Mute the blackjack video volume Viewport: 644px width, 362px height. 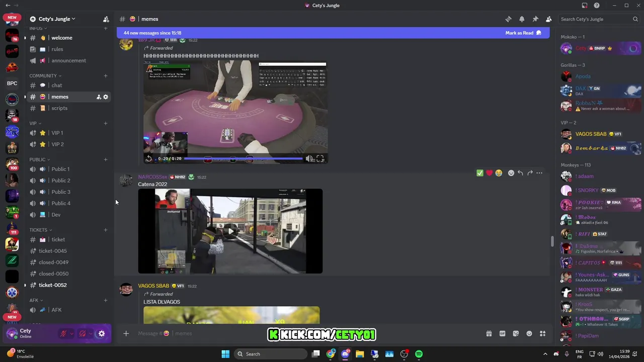309,158
